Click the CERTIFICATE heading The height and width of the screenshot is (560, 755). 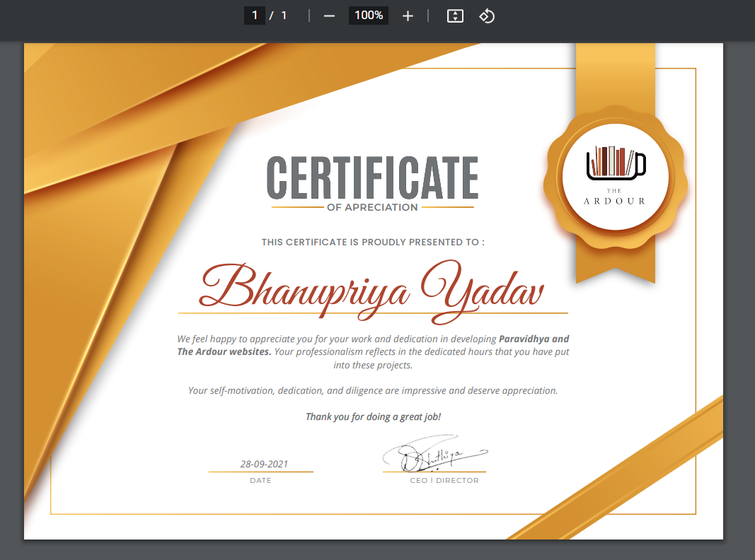pos(373,176)
